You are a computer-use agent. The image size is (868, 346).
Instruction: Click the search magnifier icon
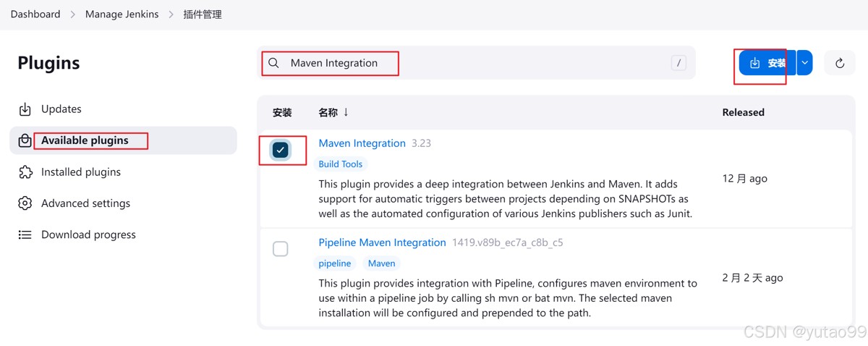coord(273,63)
